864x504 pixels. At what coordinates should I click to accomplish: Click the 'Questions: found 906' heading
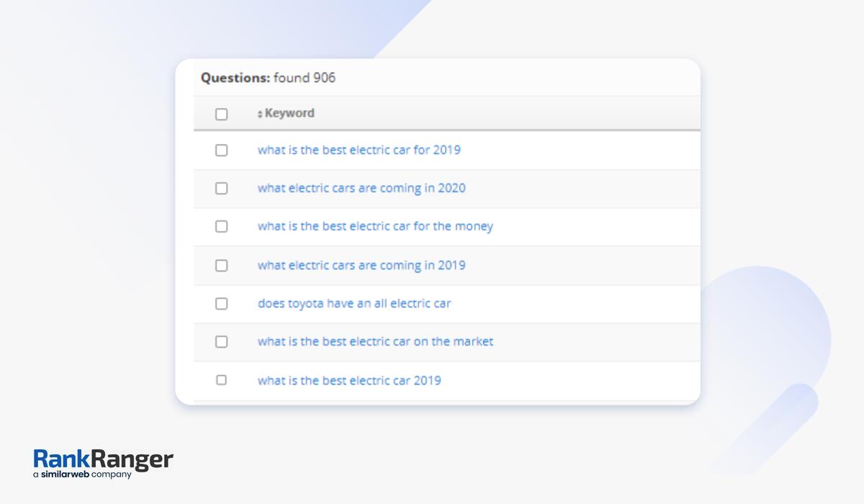[x=268, y=78]
